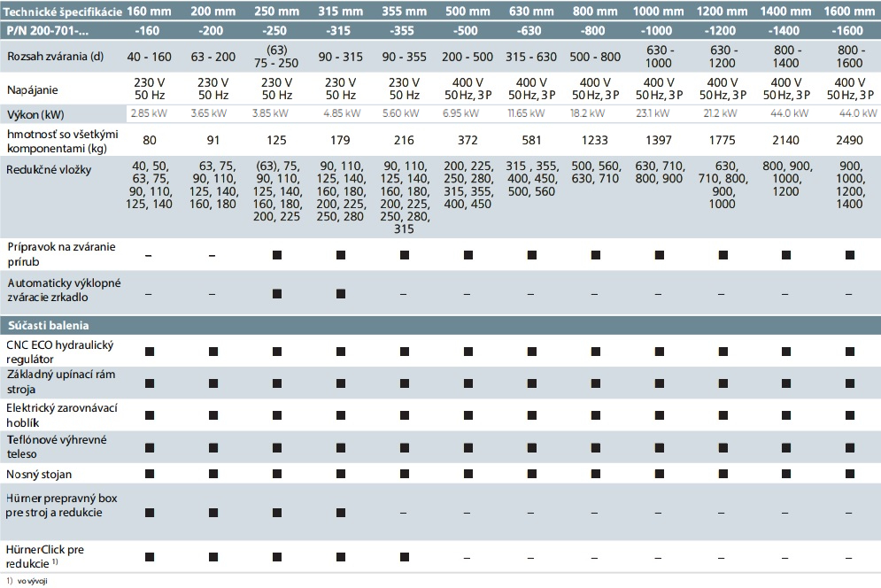The image size is (881, 588).
Task: Select Základný upínací rám square under 630 mm
Action: pos(531,383)
